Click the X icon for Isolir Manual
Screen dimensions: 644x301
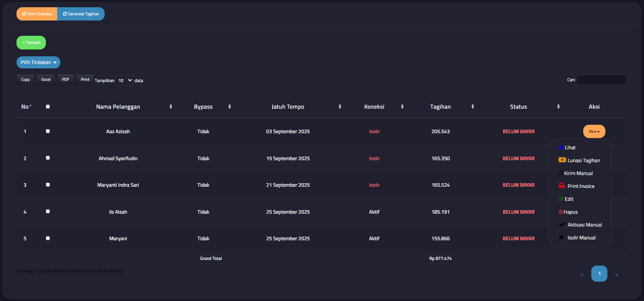[x=561, y=237]
